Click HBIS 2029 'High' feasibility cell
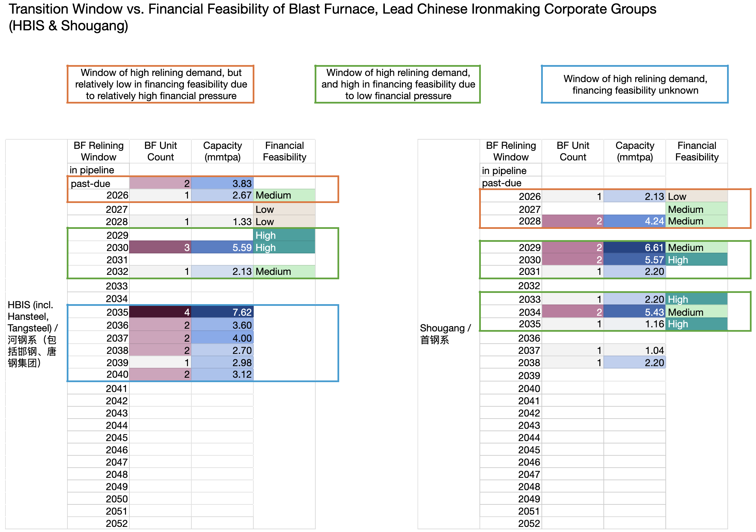The image size is (756, 532). pos(284,235)
